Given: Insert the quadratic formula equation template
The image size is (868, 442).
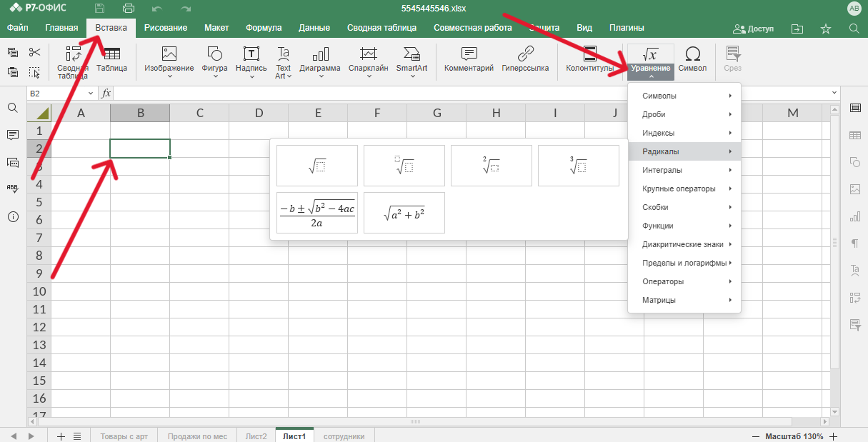Looking at the screenshot, I should (x=317, y=213).
